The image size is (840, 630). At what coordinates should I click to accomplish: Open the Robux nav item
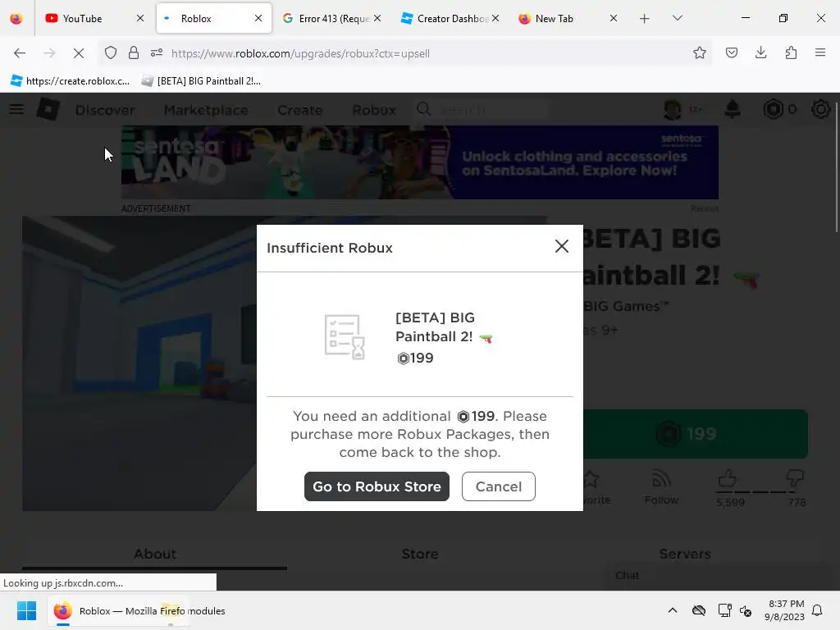(x=374, y=110)
